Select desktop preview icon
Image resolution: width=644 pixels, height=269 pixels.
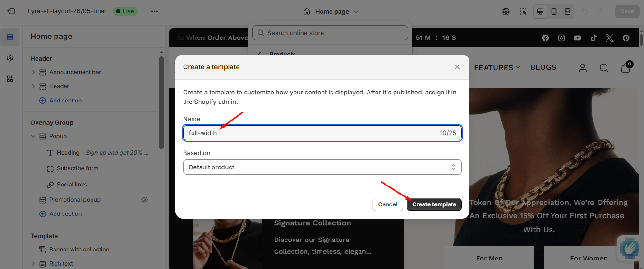[x=540, y=11]
